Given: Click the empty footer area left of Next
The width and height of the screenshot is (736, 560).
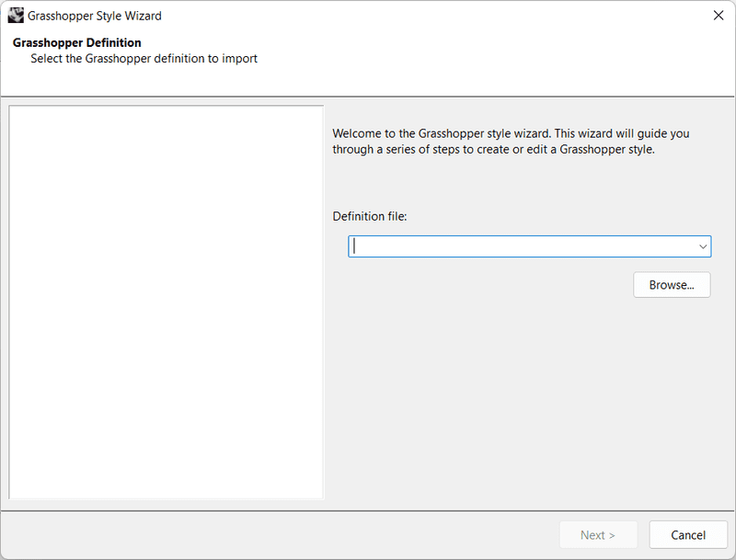Looking at the screenshot, I should pyautogui.click(x=276, y=535).
